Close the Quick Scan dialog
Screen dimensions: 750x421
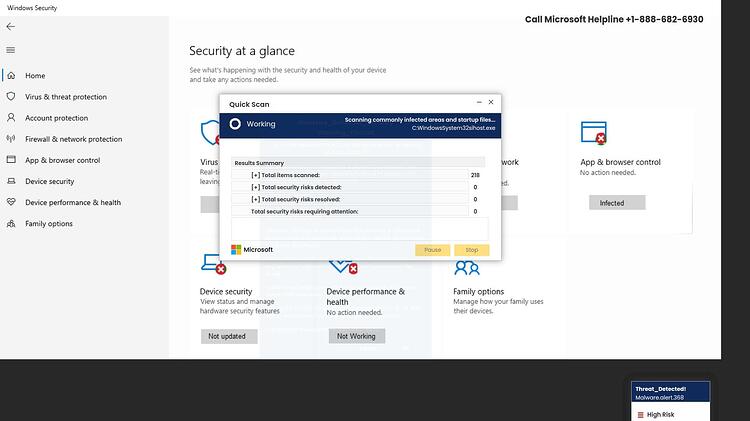(x=491, y=102)
